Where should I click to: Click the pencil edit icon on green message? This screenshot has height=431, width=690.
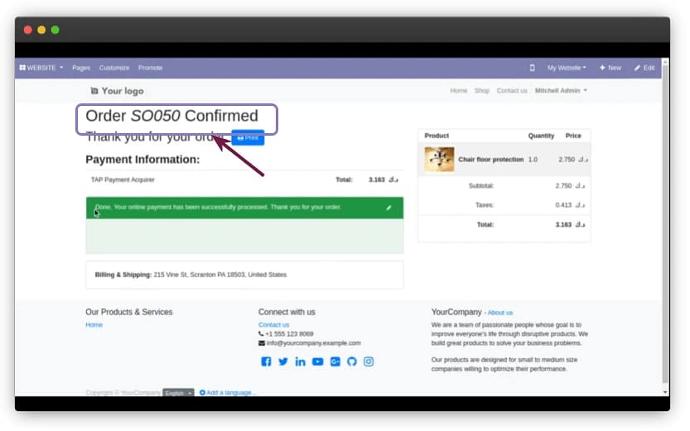(x=389, y=208)
